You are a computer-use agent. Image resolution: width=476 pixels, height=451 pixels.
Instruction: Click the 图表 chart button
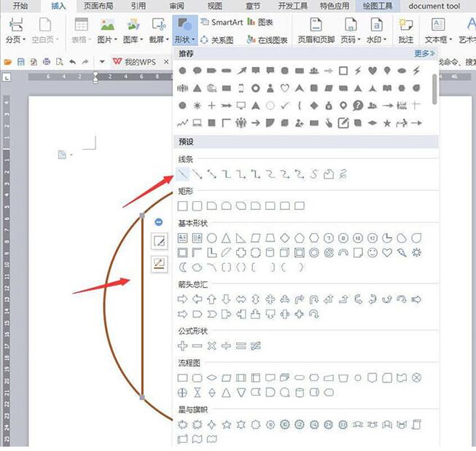(260, 22)
